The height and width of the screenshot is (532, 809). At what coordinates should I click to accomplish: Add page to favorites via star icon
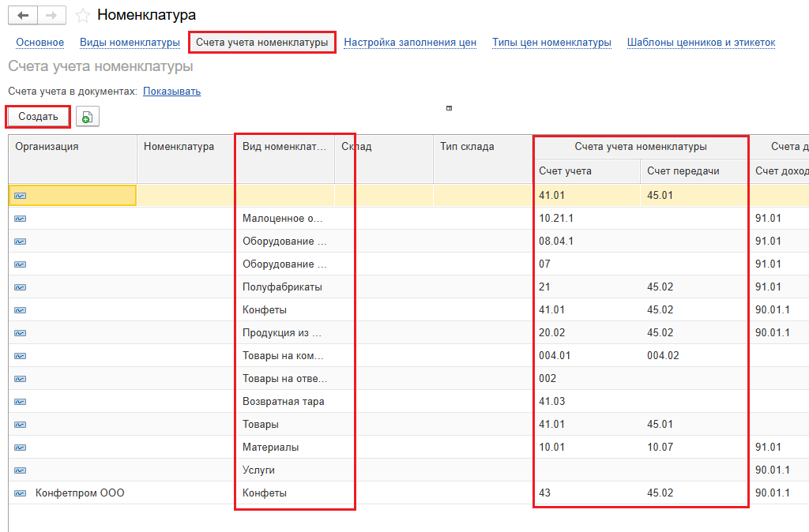[x=82, y=16]
